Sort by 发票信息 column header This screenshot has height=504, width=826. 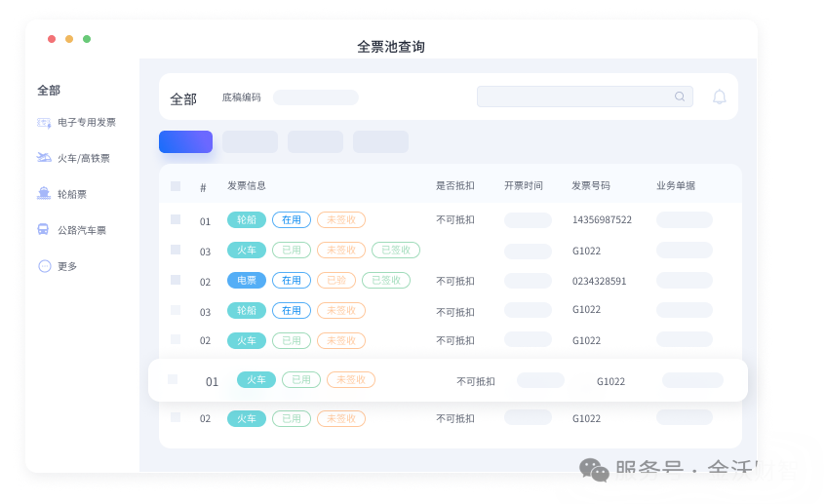[x=247, y=185]
